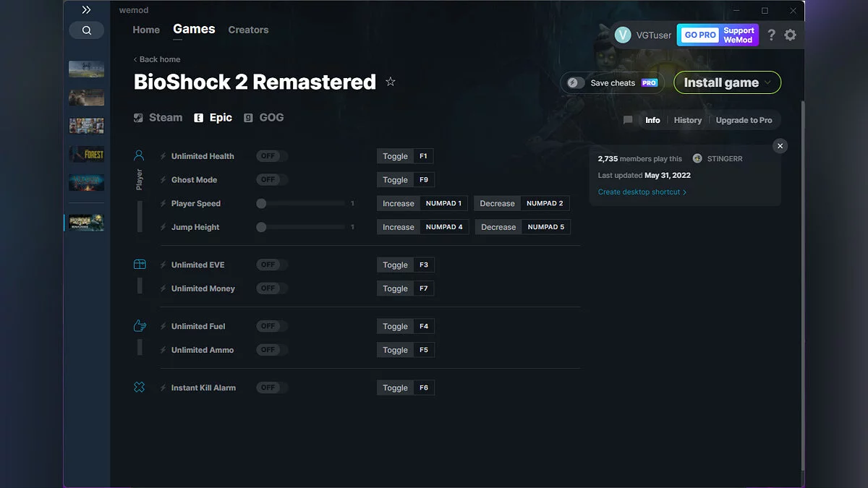The height and width of the screenshot is (488, 868).
Task: Open STINGERR creator profile
Action: click(718, 158)
